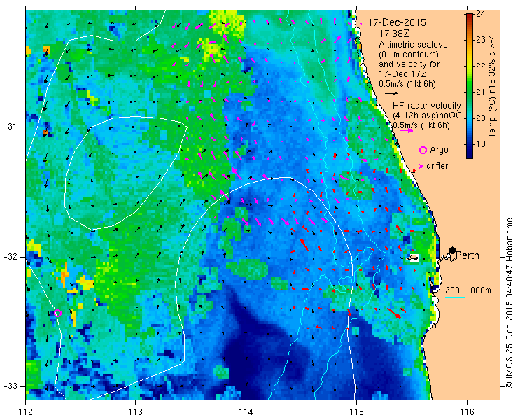Click the -32 latitude axis label
Viewport: 518px width, 420px height.
click(x=10, y=257)
